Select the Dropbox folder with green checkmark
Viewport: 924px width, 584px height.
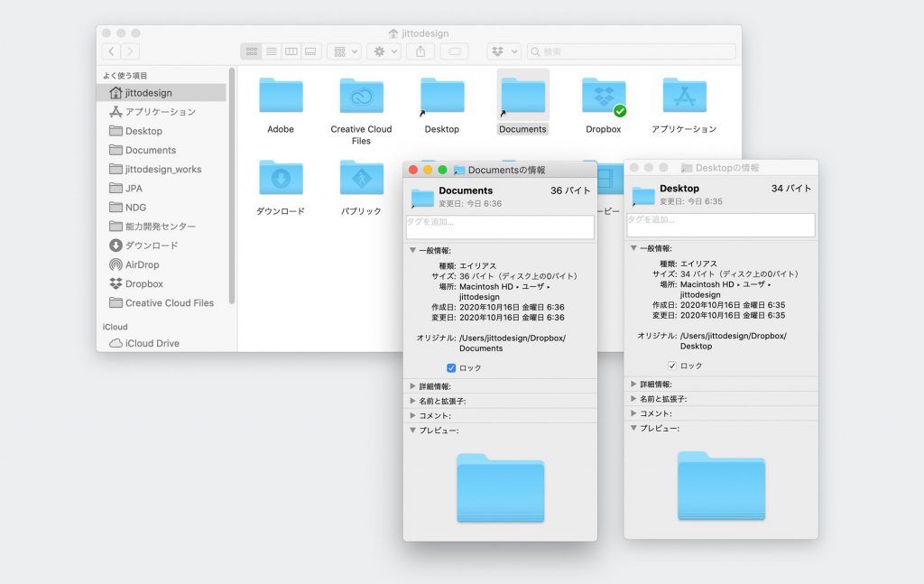tap(604, 107)
